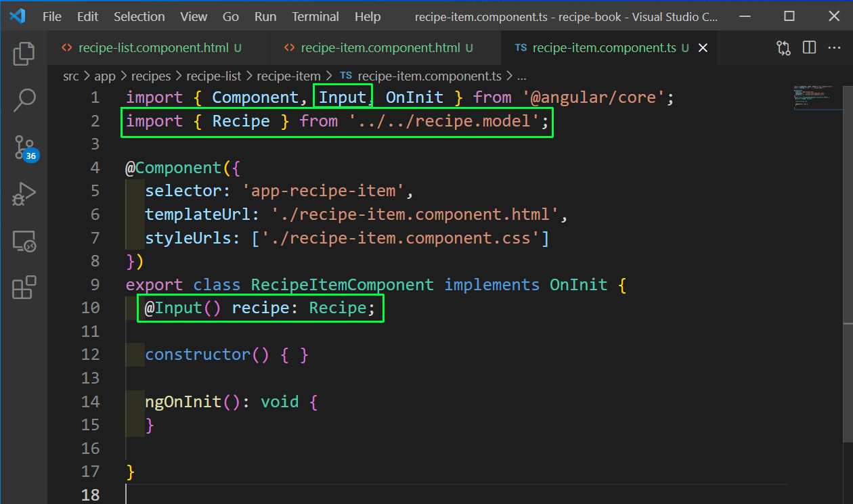Click the 'constructor' keyword
Image resolution: width=853 pixels, height=504 pixels.
[198, 354]
